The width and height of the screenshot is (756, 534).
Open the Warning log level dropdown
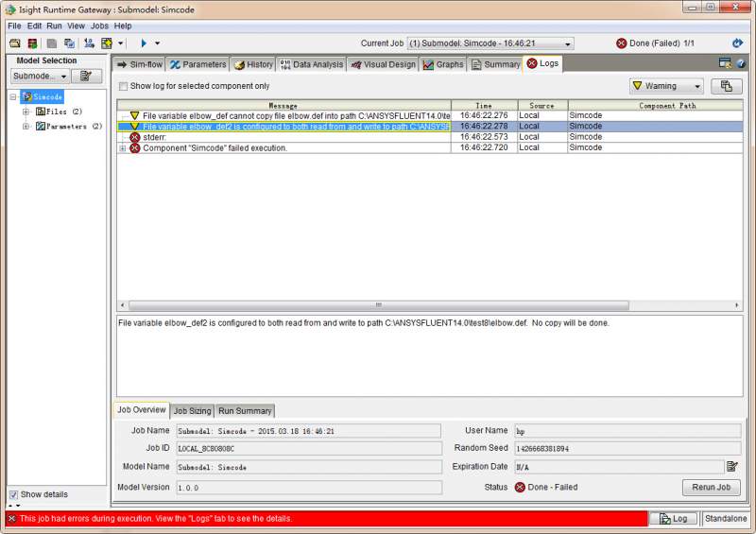pyautogui.click(x=666, y=86)
